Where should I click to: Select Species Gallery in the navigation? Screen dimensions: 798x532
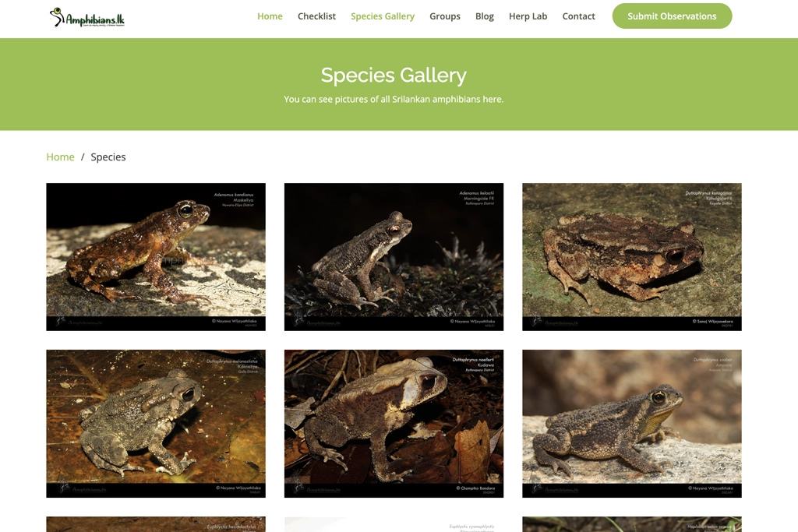point(383,16)
